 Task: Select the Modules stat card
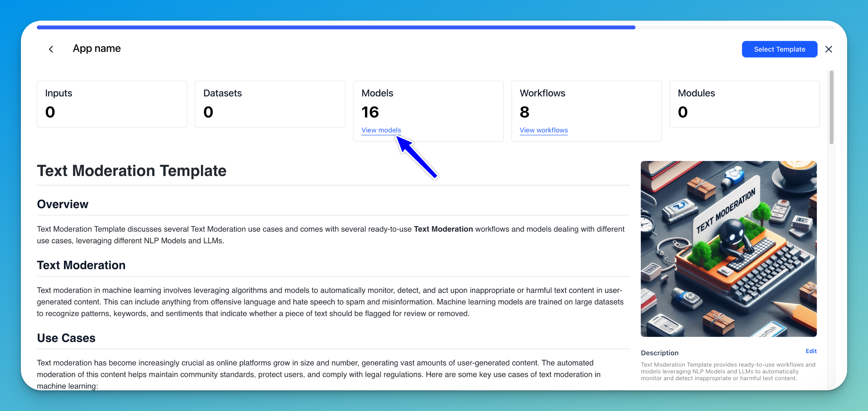point(744,104)
